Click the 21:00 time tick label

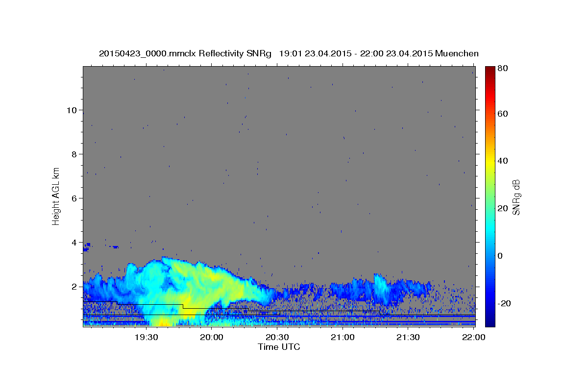pos(343,337)
